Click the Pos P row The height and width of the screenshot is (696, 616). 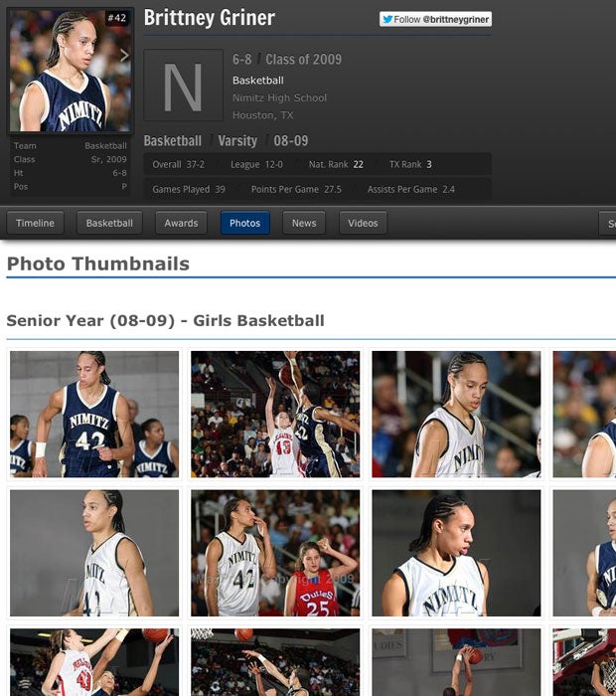point(71,187)
